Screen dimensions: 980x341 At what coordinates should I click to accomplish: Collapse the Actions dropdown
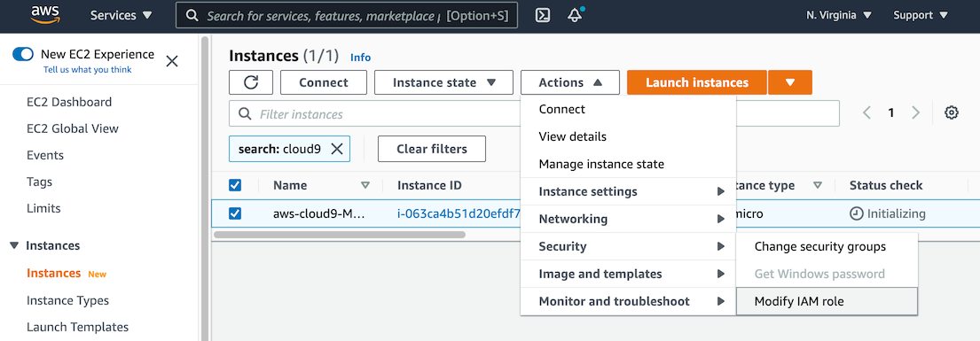point(570,82)
